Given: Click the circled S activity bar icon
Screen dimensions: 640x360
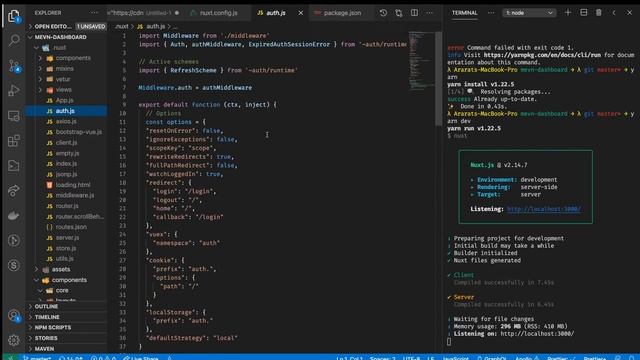Looking at the screenshot, I should click(14, 265).
